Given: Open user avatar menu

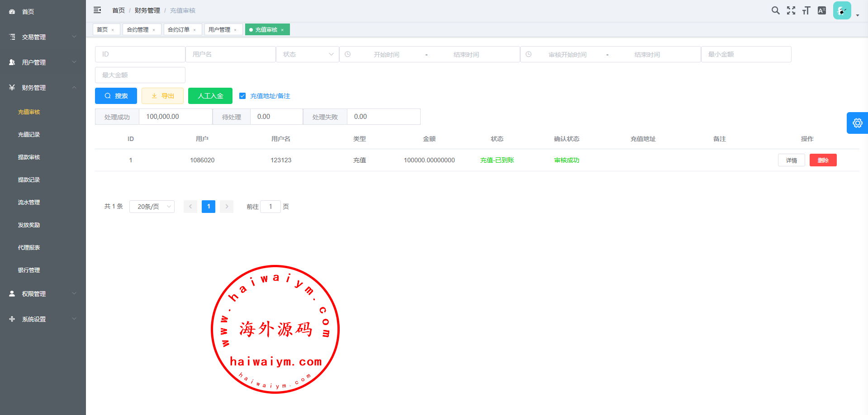Looking at the screenshot, I should click(x=842, y=10).
